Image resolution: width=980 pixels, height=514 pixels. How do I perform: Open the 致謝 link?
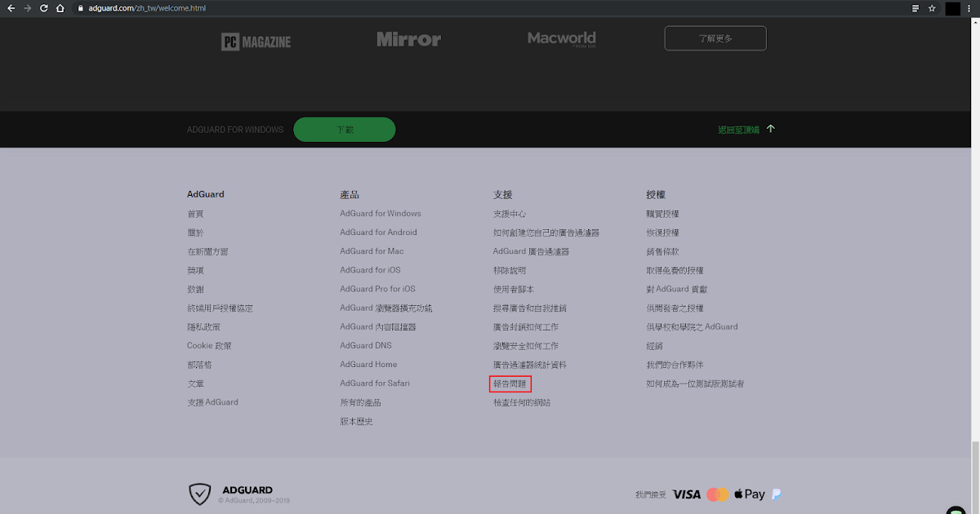pyautogui.click(x=195, y=289)
